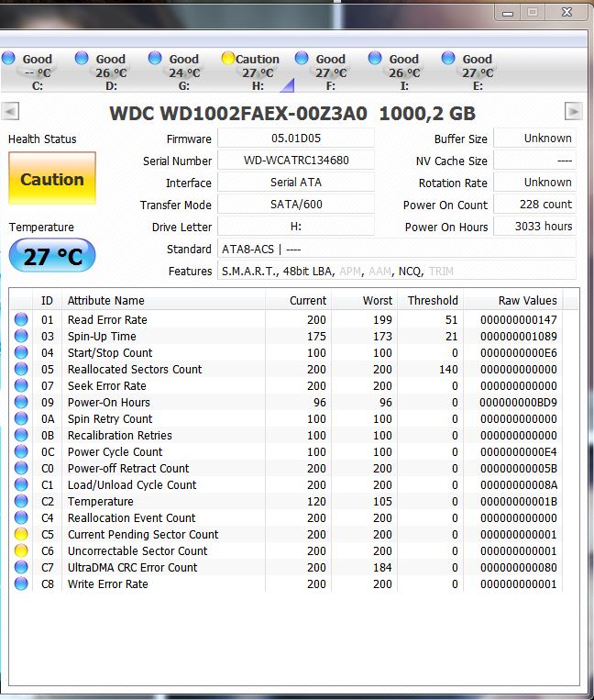Select the D: drive at 26 °C

[102, 72]
